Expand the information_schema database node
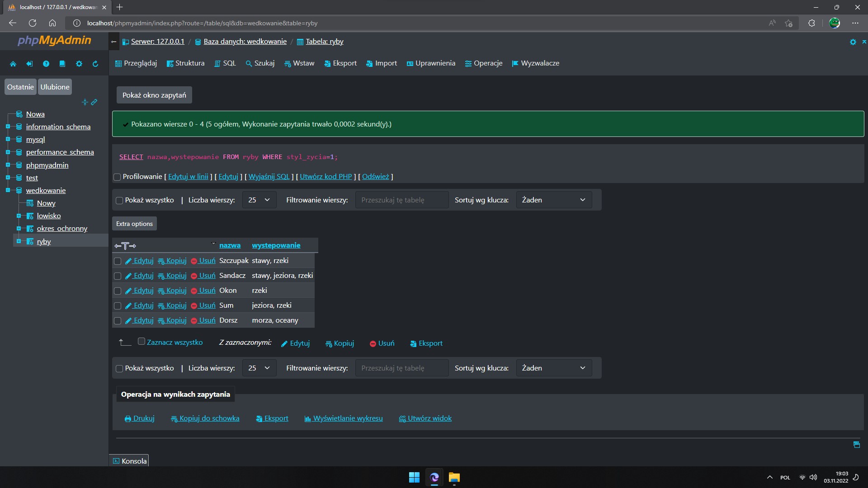868x488 pixels. [8, 127]
